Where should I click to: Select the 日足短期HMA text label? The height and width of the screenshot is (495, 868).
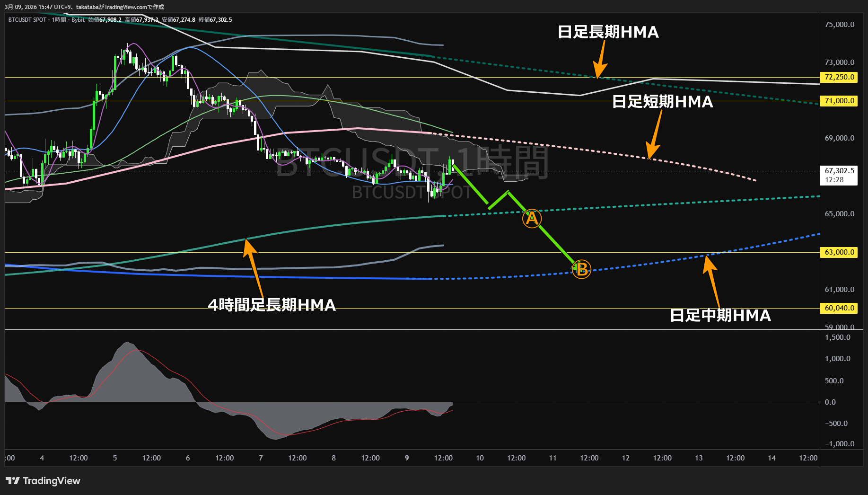point(662,102)
